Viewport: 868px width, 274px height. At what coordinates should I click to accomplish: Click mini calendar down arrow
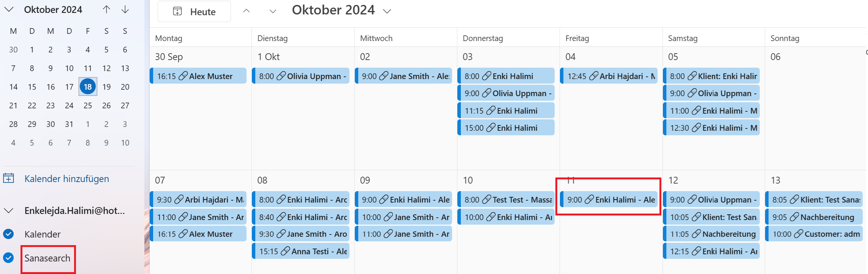click(x=125, y=10)
